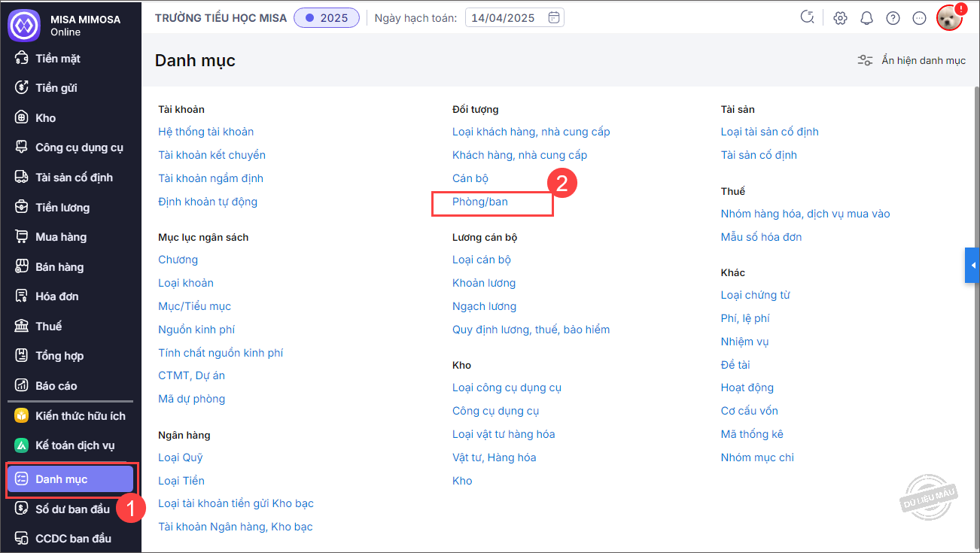The height and width of the screenshot is (553, 980).
Task: Toggle Ẩn hiện danh mục visibility settings
Action: point(912,60)
